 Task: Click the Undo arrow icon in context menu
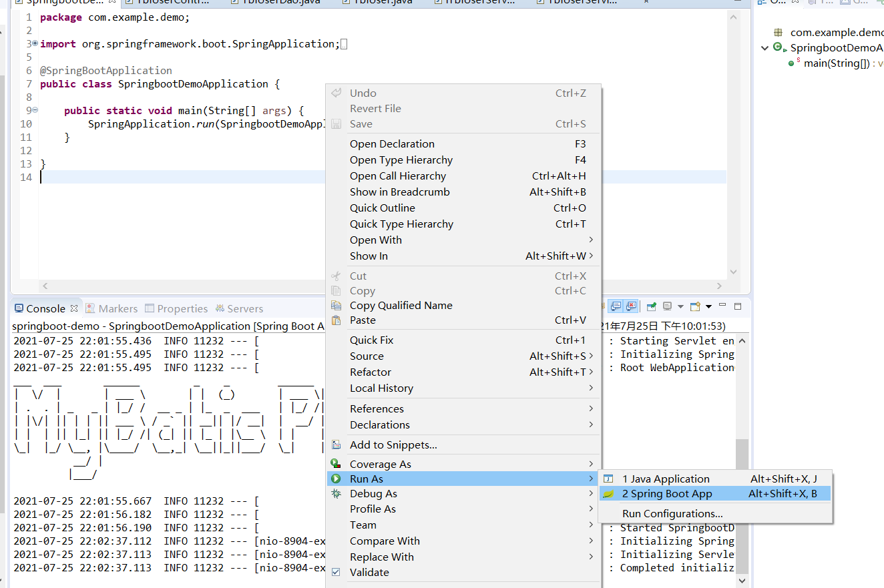coord(337,93)
